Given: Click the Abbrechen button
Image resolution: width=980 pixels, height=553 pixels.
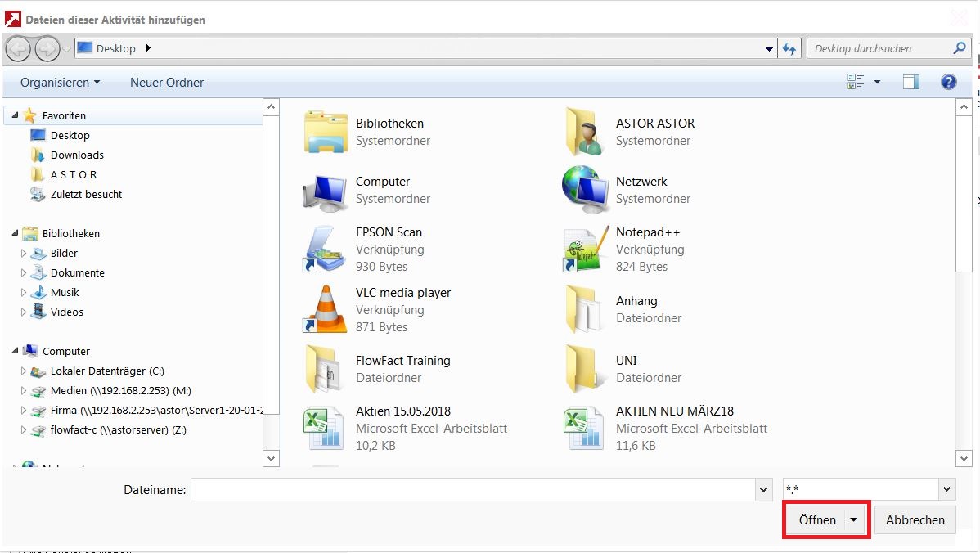Looking at the screenshot, I should point(915,520).
